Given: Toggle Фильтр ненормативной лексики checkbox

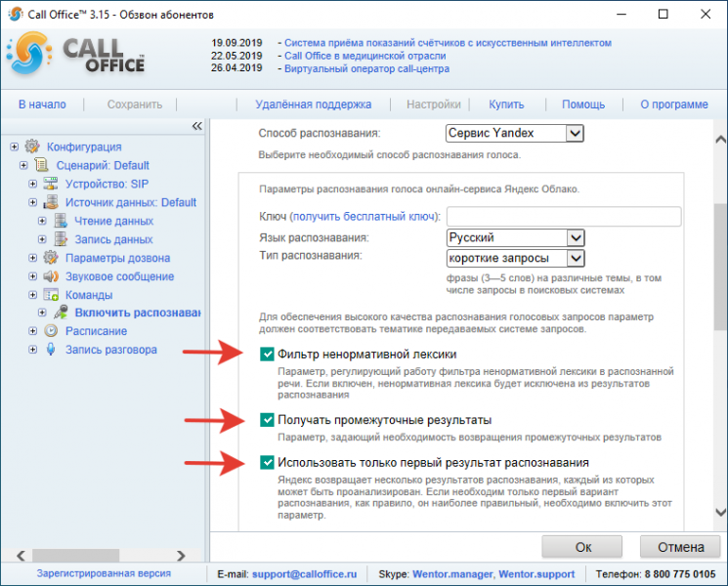Looking at the screenshot, I should click(x=267, y=355).
